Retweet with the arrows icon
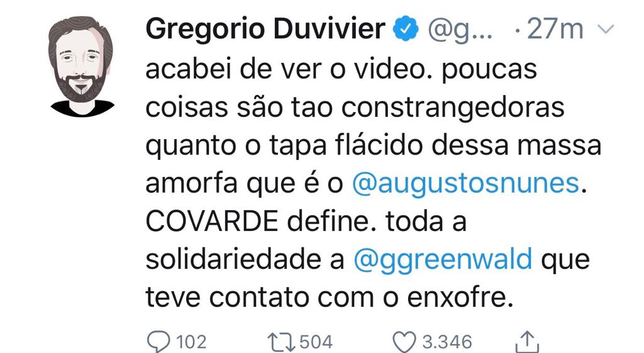 (281, 342)
